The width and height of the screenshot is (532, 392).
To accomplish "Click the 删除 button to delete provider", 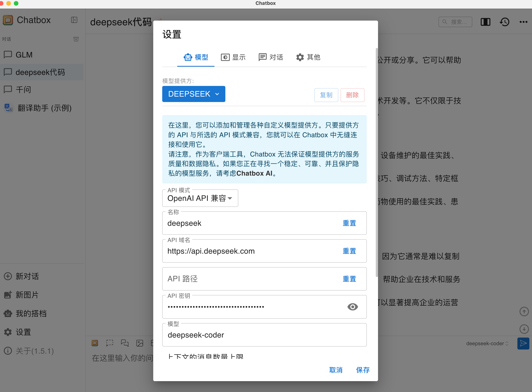I will [352, 95].
